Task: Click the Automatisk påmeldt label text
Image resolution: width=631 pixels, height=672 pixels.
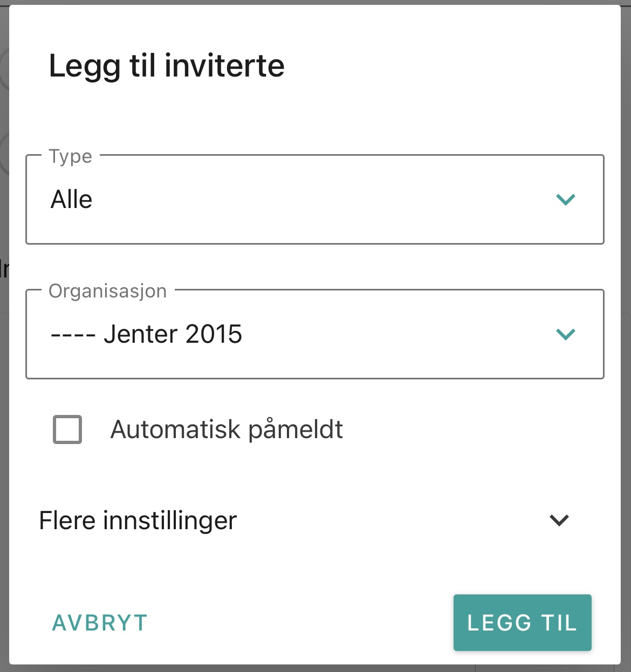Action: coord(227,430)
